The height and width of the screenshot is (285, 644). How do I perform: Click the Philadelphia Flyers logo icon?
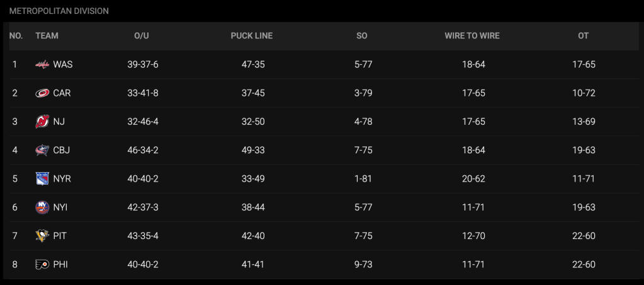point(42,265)
